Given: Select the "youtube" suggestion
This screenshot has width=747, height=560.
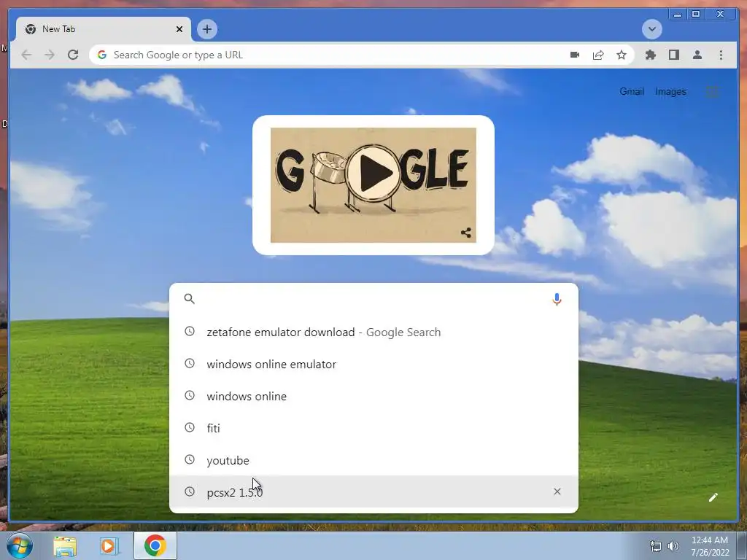Looking at the screenshot, I should 373,460.
